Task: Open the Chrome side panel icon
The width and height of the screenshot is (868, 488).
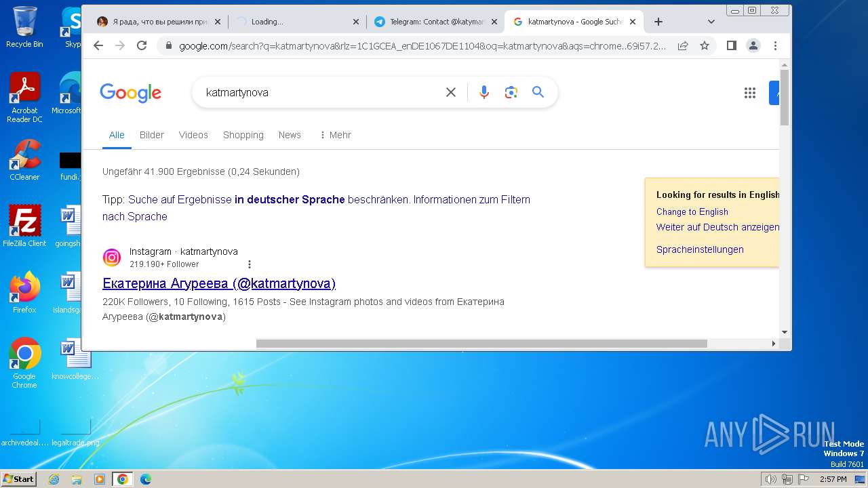Action: (x=731, y=45)
